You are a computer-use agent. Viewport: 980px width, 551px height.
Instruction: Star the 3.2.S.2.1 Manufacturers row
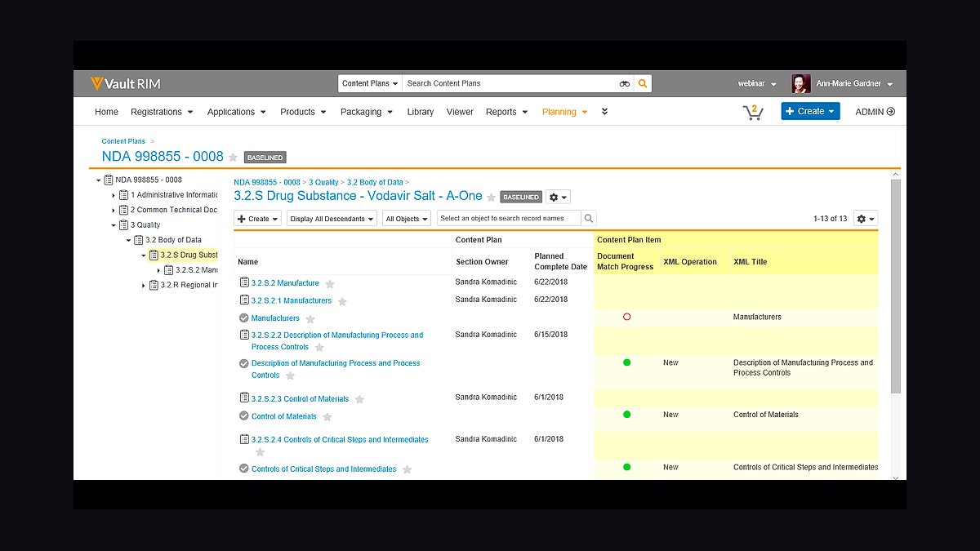click(342, 302)
